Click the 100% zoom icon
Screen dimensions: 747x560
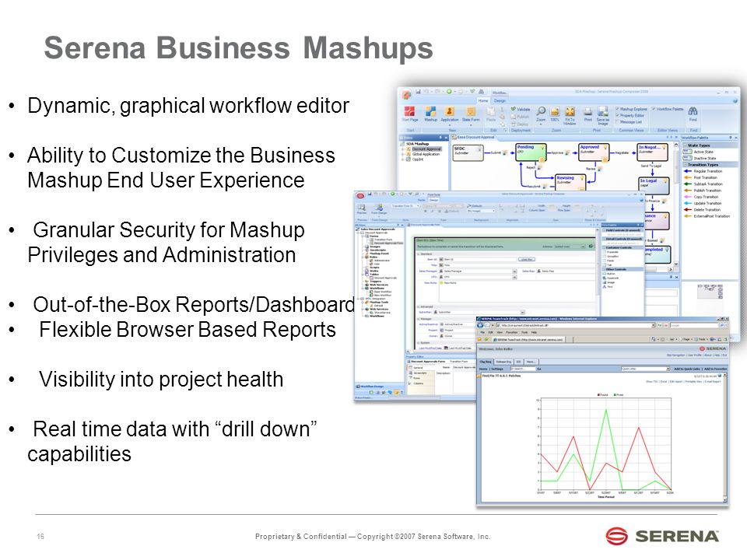tap(555, 111)
